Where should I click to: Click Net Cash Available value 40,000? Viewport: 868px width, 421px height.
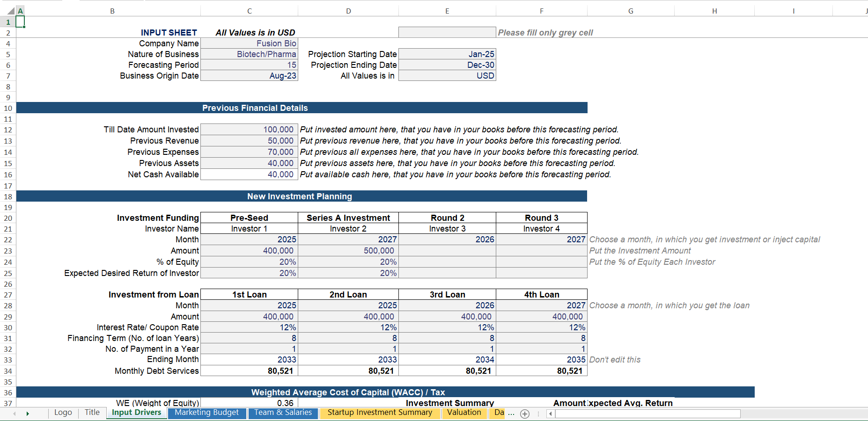tap(250, 174)
